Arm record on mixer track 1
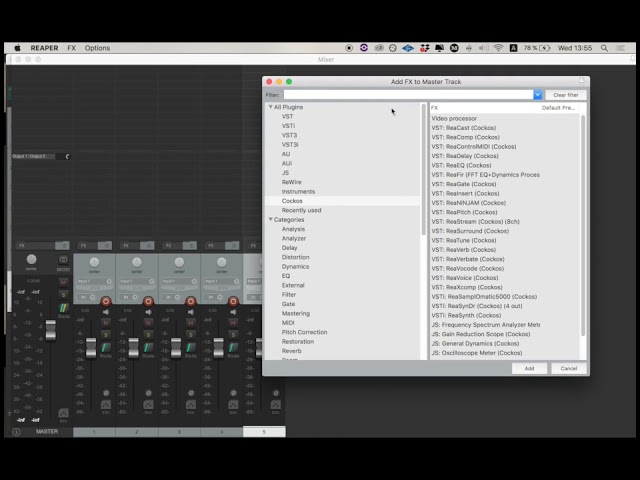Image resolution: width=640 pixels, height=480 pixels. click(x=106, y=301)
